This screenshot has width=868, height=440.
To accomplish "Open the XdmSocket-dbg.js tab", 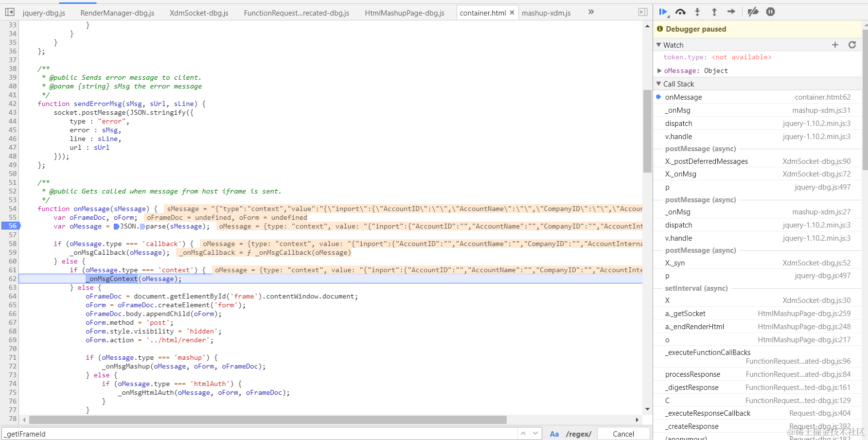I will point(199,13).
